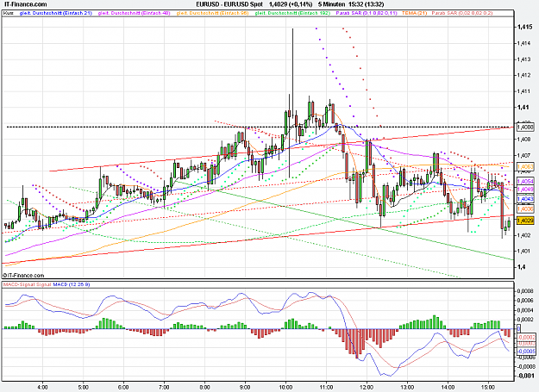539x392 pixels.
Task: Click the -0,001 MACD axis label
Action: 526,376
